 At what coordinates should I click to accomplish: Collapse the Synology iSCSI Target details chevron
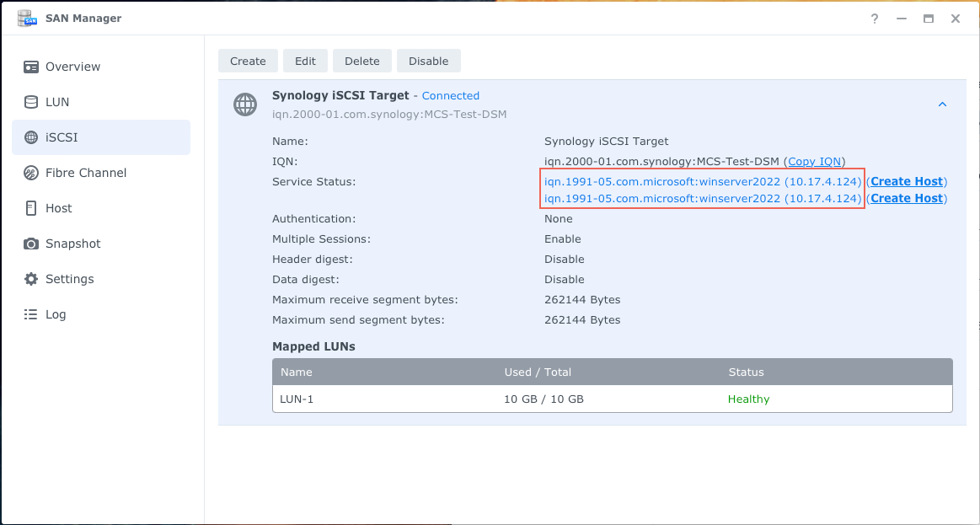pos(942,104)
